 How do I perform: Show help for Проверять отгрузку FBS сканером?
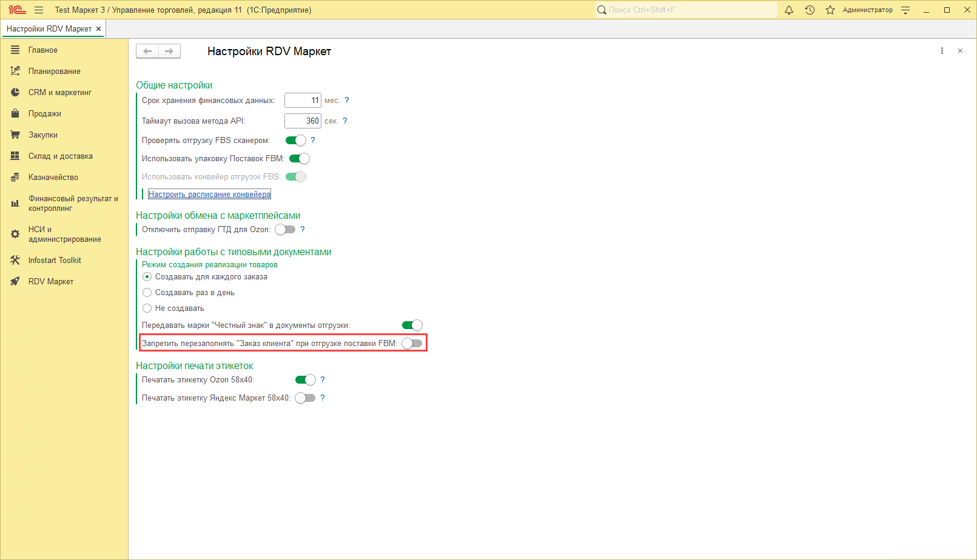313,140
